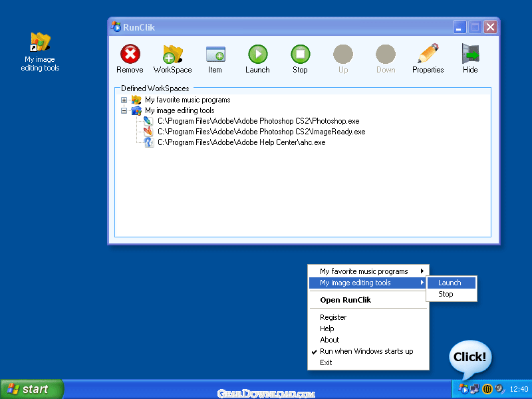Open Properties with the pencil icon
Viewport: 532px width, 399px height.
(428, 53)
